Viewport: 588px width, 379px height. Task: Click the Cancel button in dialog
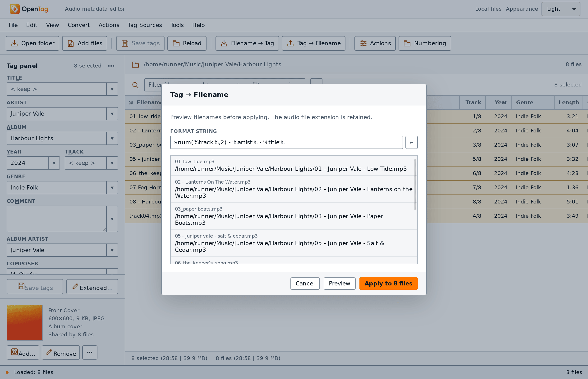pyautogui.click(x=305, y=283)
